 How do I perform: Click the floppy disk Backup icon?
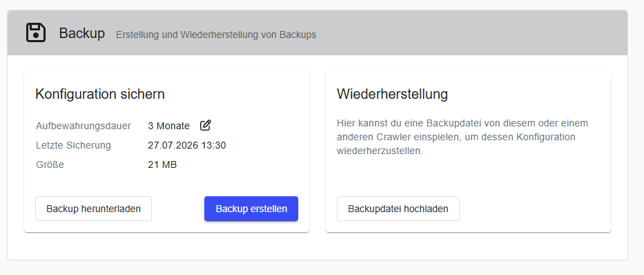coord(36,32)
